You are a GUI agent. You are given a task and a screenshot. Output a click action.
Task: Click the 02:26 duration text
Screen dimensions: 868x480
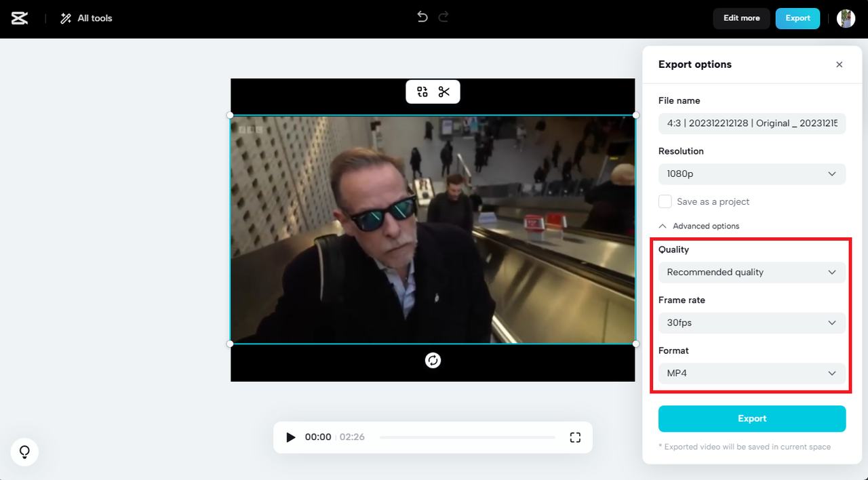[352, 437]
